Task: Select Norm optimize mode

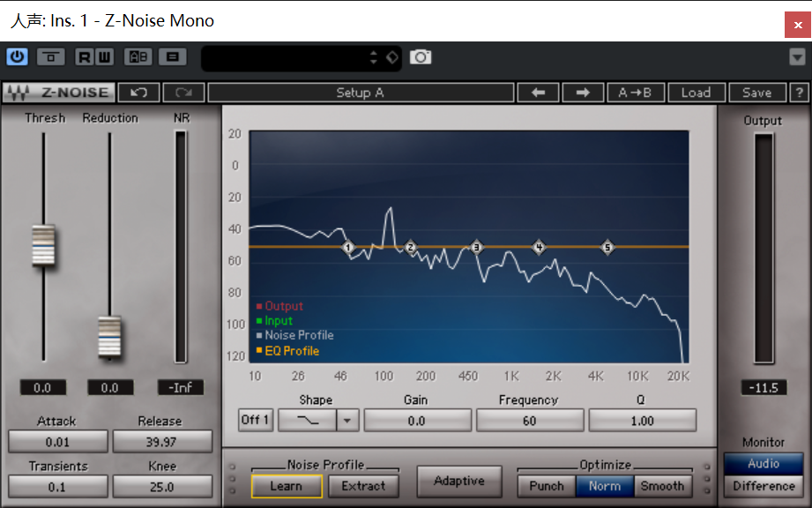Action: tap(605, 486)
